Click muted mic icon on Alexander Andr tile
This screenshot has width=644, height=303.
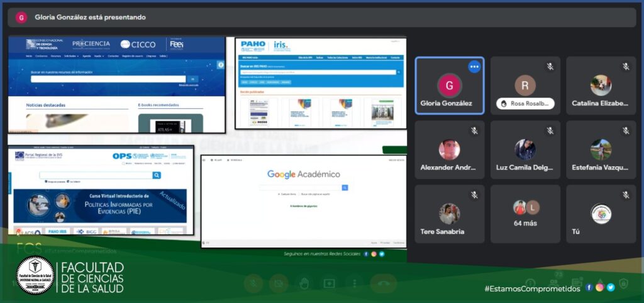tap(474, 131)
